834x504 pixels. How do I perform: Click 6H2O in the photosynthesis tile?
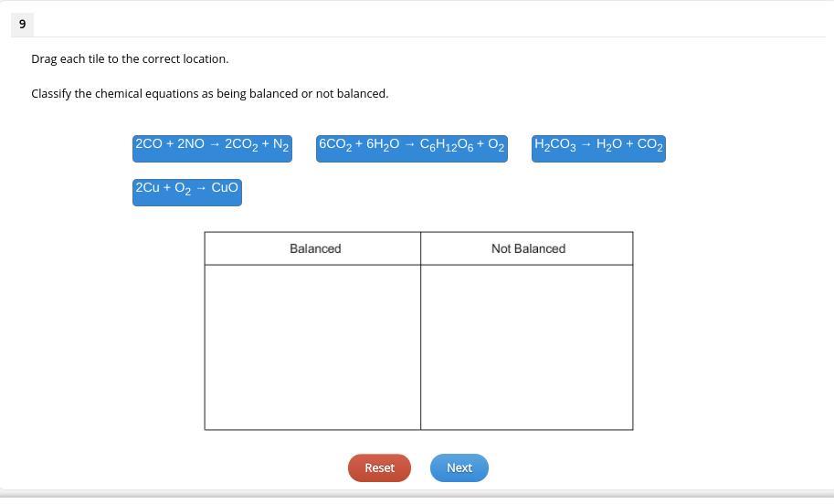[383, 144]
